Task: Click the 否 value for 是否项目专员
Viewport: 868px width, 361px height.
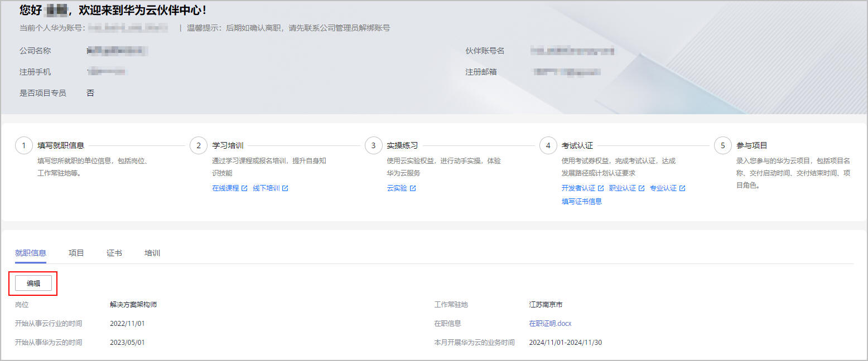Action: tap(90, 93)
